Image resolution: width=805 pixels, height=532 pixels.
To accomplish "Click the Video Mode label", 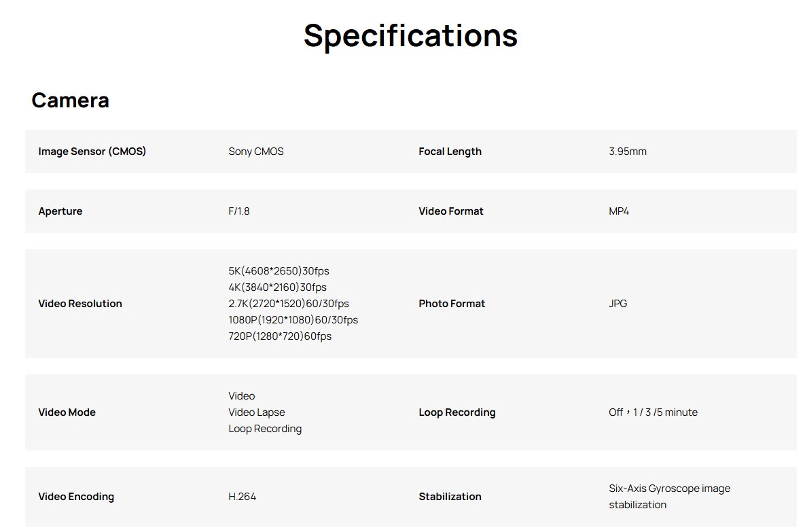I will [x=67, y=412].
